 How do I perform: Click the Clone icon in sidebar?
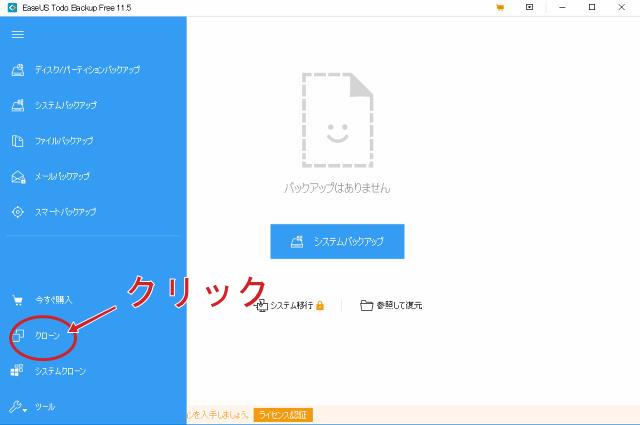pyautogui.click(x=18, y=336)
